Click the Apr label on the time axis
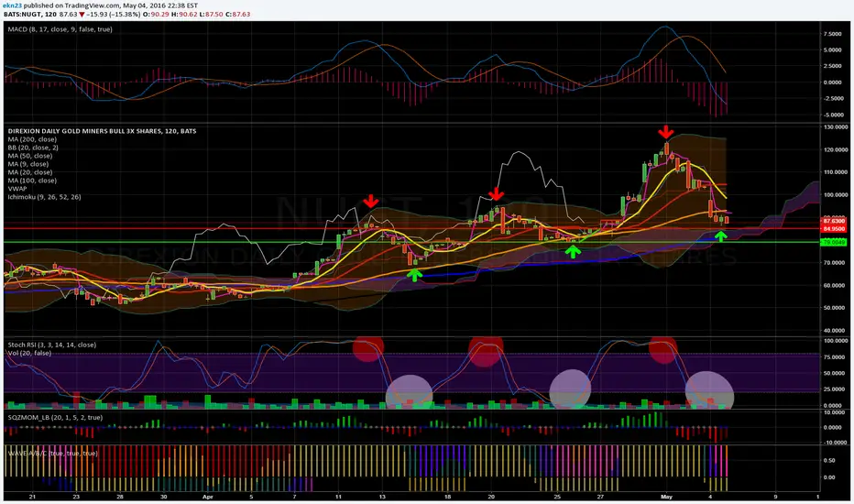The image size is (854, 504). [207, 497]
